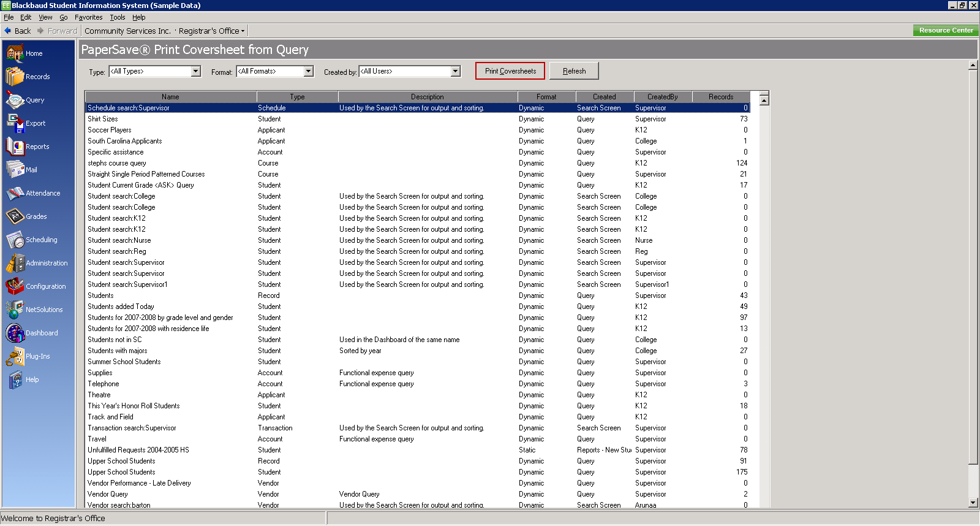Sort by the CreatedBy column header
Screen dimensions: 980x526
[663, 97]
